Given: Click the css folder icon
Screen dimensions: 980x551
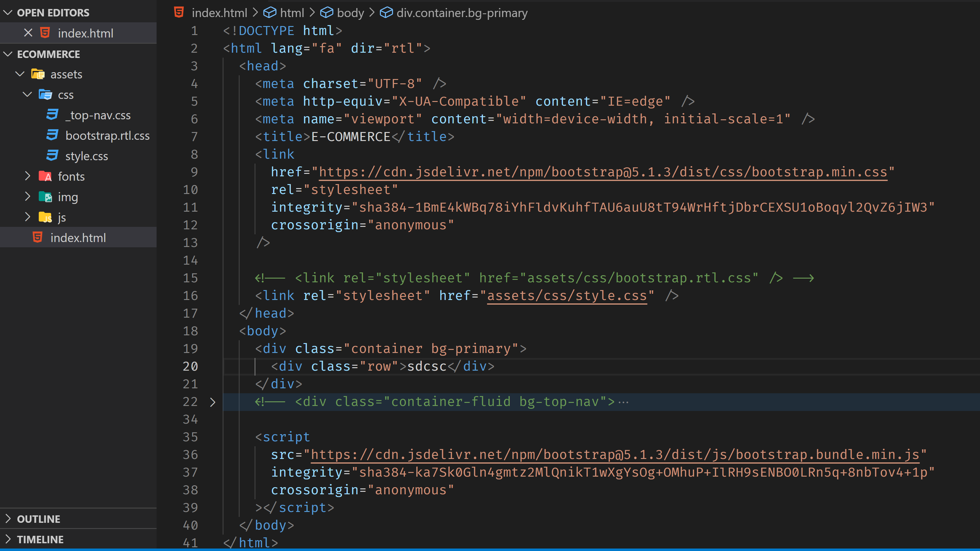Looking at the screenshot, I should tap(45, 94).
